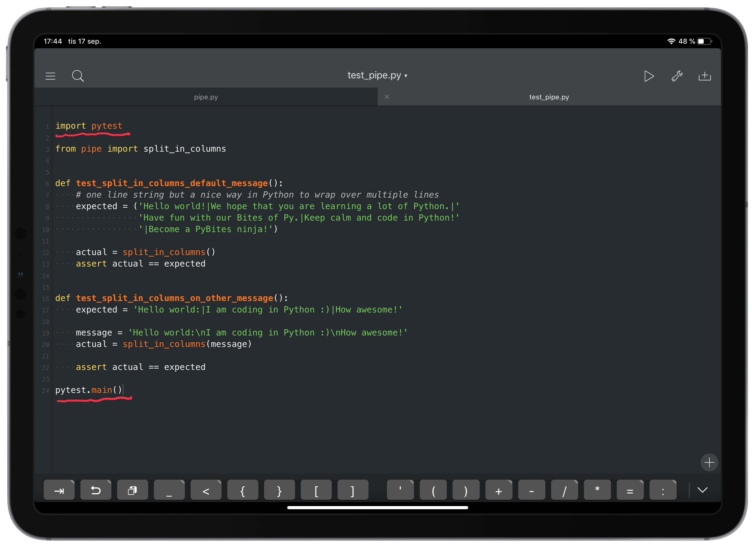Screen dimensions: 756x548
Task: Switch to the pipe.py tab
Action: 206,97
